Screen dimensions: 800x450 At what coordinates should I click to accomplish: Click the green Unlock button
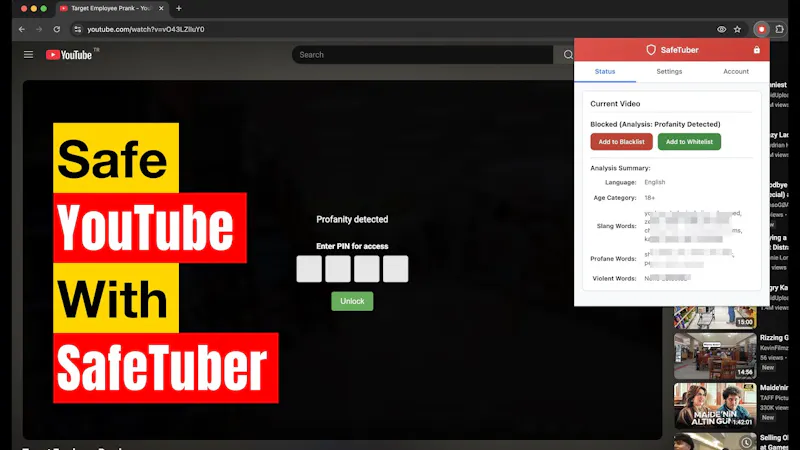[x=352, y=301]
